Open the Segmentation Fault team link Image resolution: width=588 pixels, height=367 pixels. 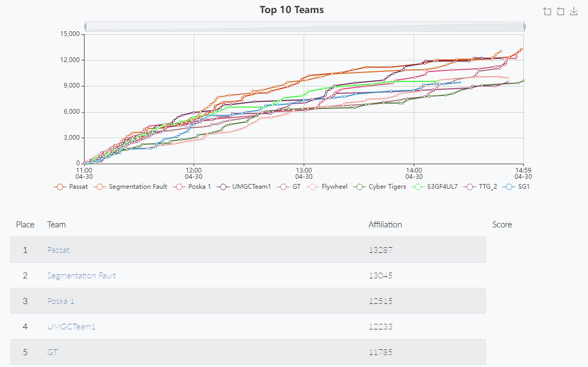81,276
